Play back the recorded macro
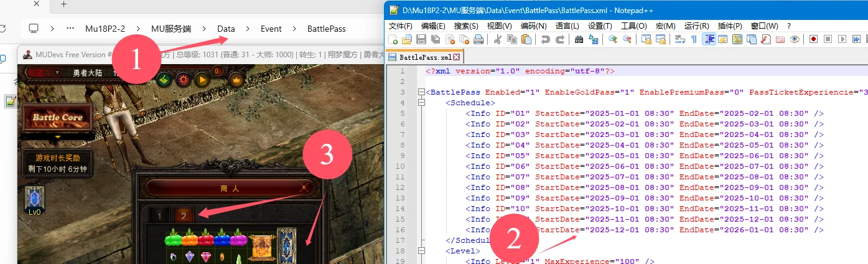The width and height of the screenshot is (868, 264). point(842,39)
